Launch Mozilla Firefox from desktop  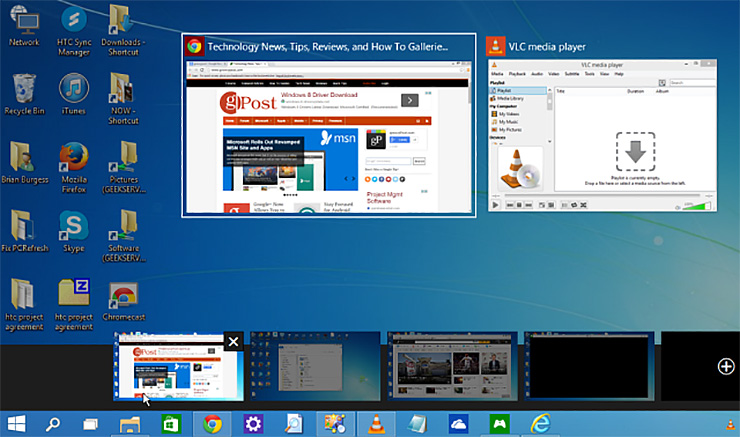pos(74,168)
